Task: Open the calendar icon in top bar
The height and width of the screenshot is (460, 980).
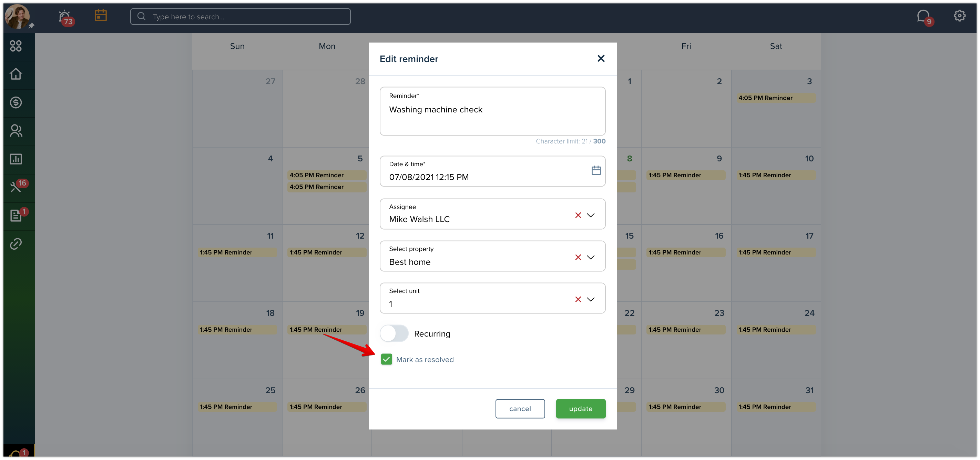Action: pyautogui.click(x=101, y=16)
